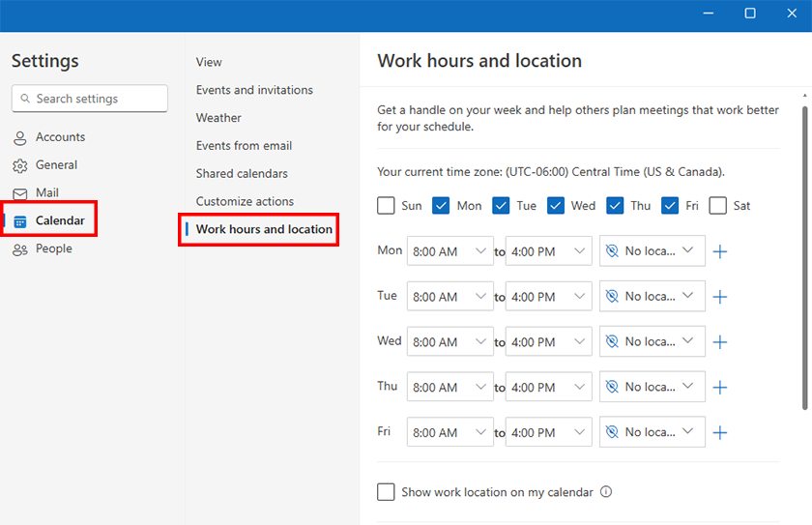The image size is (812, 525).
Task: Click the Search settings field
Action: (90, 99)
